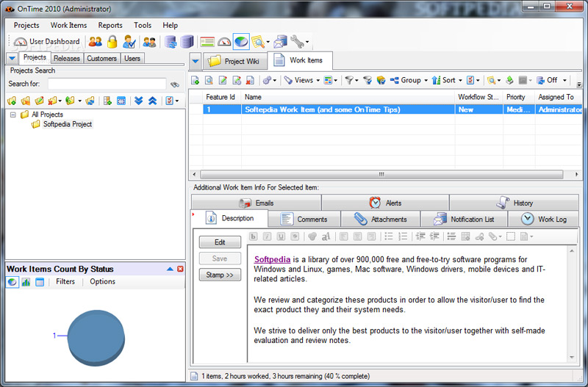Click the blue dropdown arrow beside Project Wiki

(x=196, y=61)
